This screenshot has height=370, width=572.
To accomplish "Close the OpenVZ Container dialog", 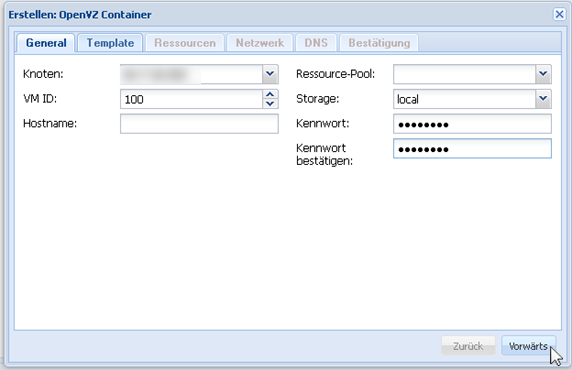I will tap(559, 14).
